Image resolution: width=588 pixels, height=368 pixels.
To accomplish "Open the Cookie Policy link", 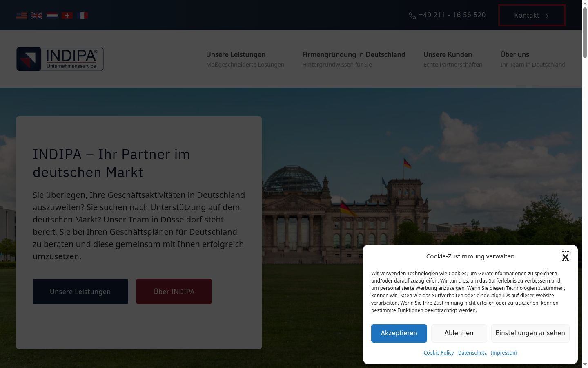I will click(439, 353).
